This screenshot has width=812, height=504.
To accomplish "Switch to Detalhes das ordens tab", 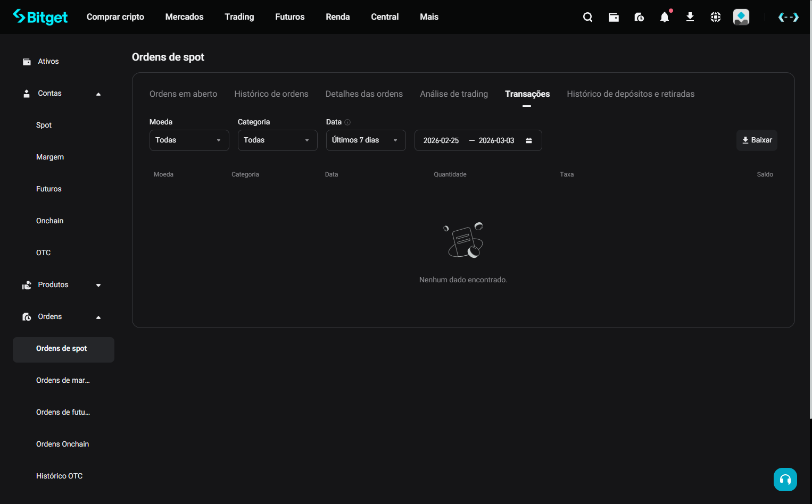I will (364, 94).
